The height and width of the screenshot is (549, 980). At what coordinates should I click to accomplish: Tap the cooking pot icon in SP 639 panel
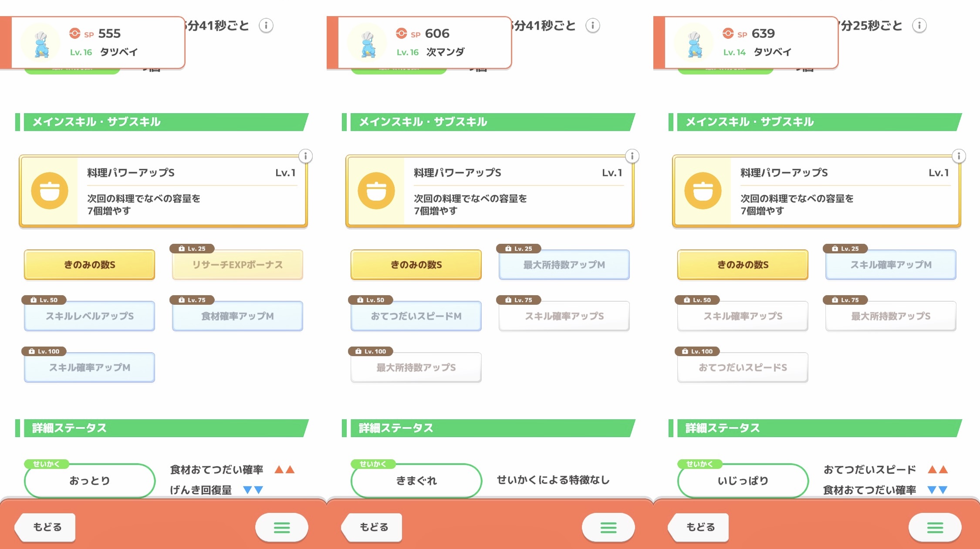tap(703, 191)
